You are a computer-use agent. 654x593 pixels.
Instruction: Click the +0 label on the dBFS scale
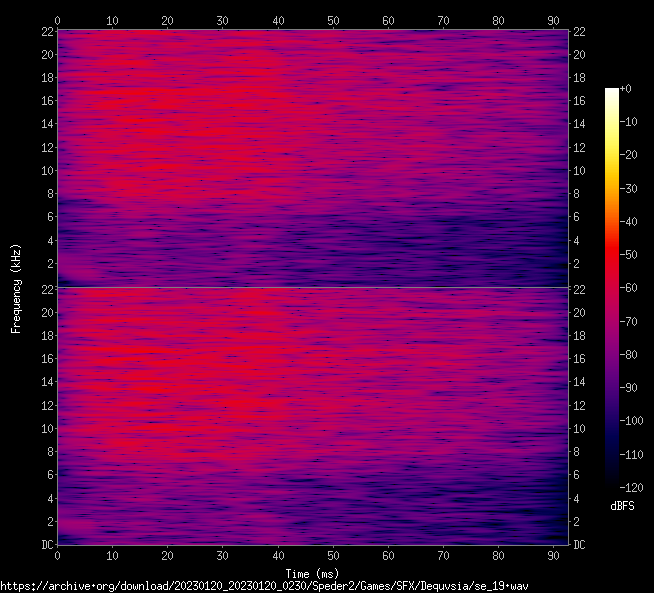point(626,90)
